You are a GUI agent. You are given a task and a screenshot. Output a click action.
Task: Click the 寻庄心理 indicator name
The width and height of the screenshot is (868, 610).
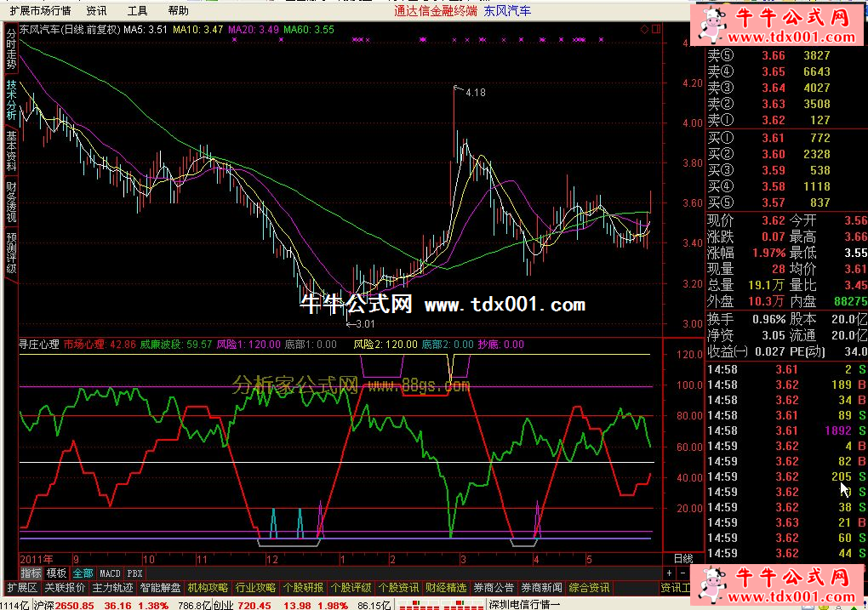click(39, 345)
